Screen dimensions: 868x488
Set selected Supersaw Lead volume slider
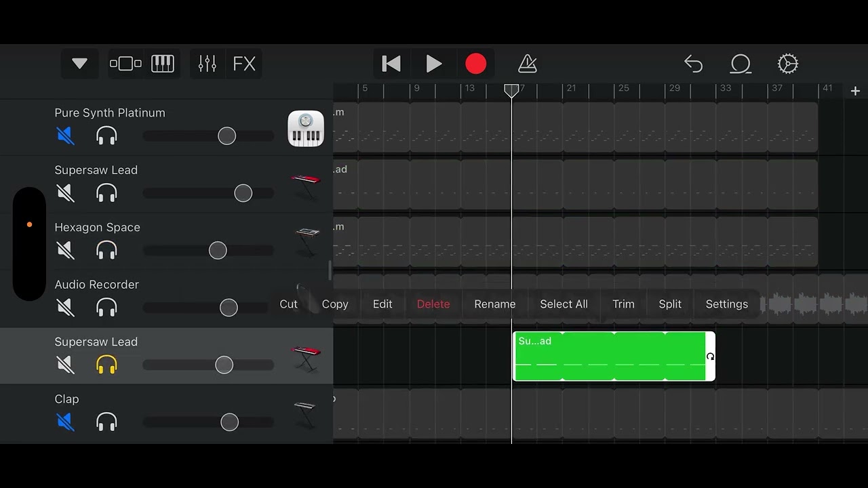pyautogui.click(x=224, y=365)
